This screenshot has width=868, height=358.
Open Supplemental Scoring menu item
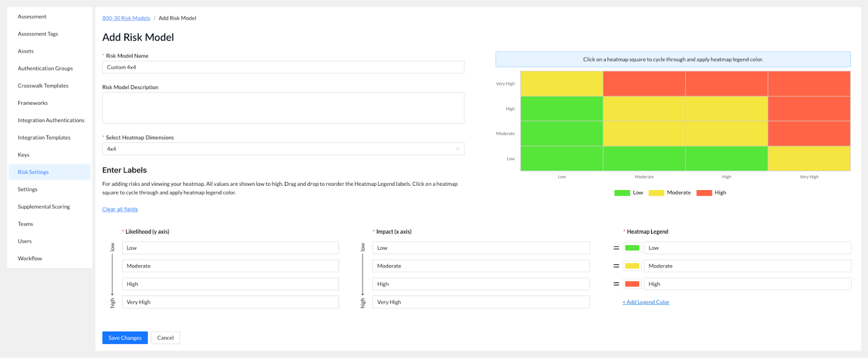(x=44, y=207)
